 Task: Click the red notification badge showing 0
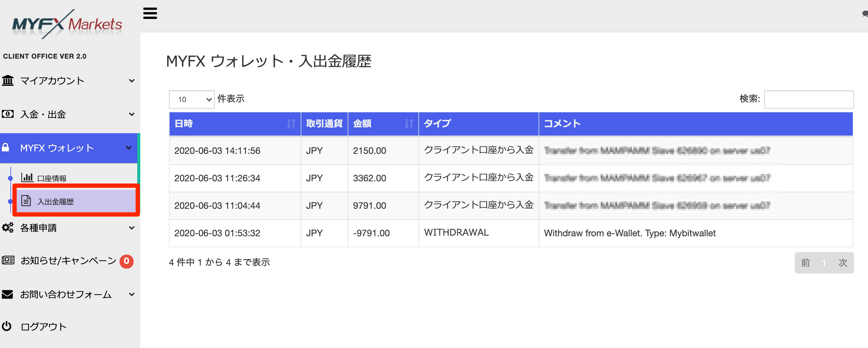(x=126, y=261)
